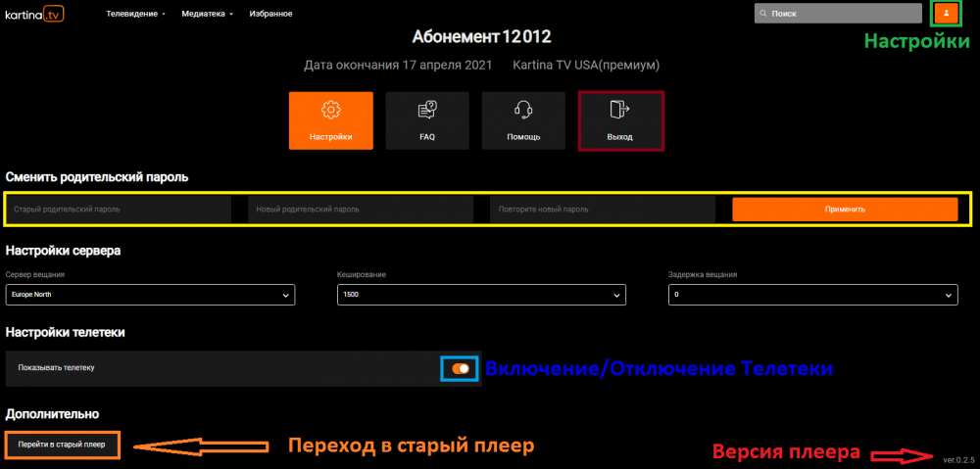Image resolution: width=980 pixels, height=469 pixels.
Task: Open the Телевидение menu
Action: (135, 13)
